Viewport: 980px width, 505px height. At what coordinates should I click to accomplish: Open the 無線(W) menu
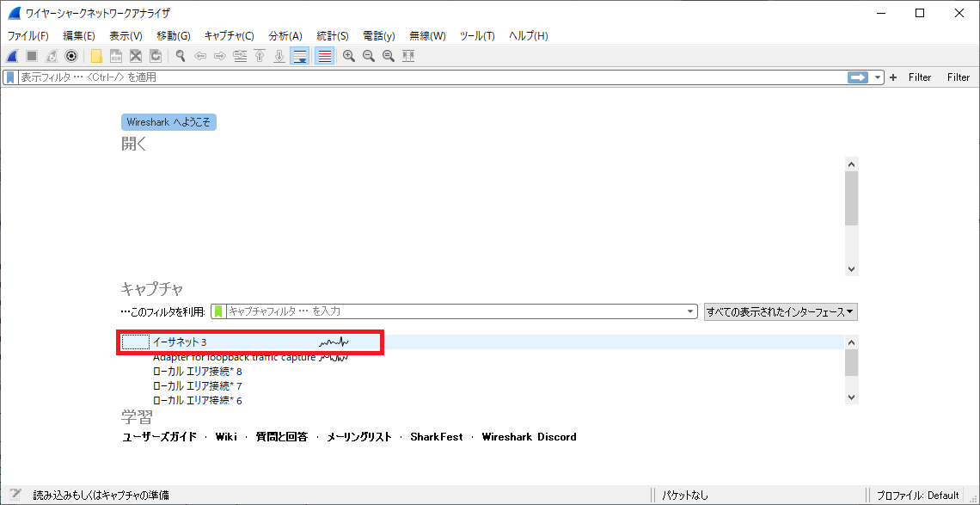[x=427, y=35]
